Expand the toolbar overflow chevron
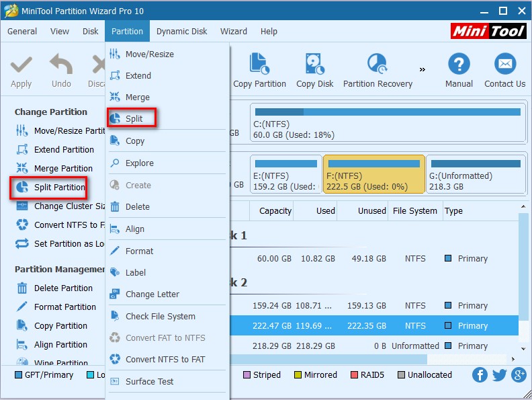This screenshot has width=532, height=400. [x=422, y=70]
